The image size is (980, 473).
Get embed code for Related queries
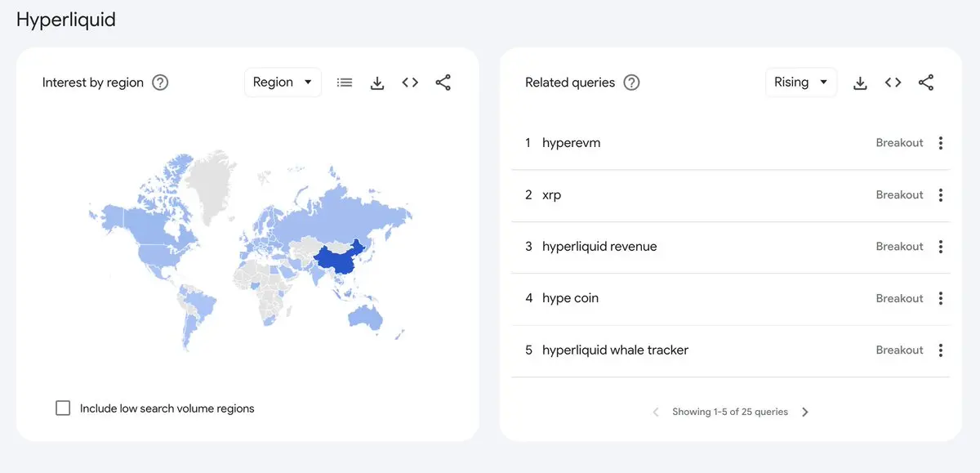click(x=893, y=83)
